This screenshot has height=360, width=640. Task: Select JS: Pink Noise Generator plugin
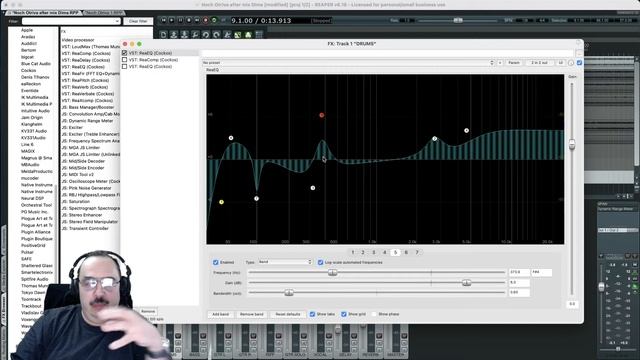(87, 188)
